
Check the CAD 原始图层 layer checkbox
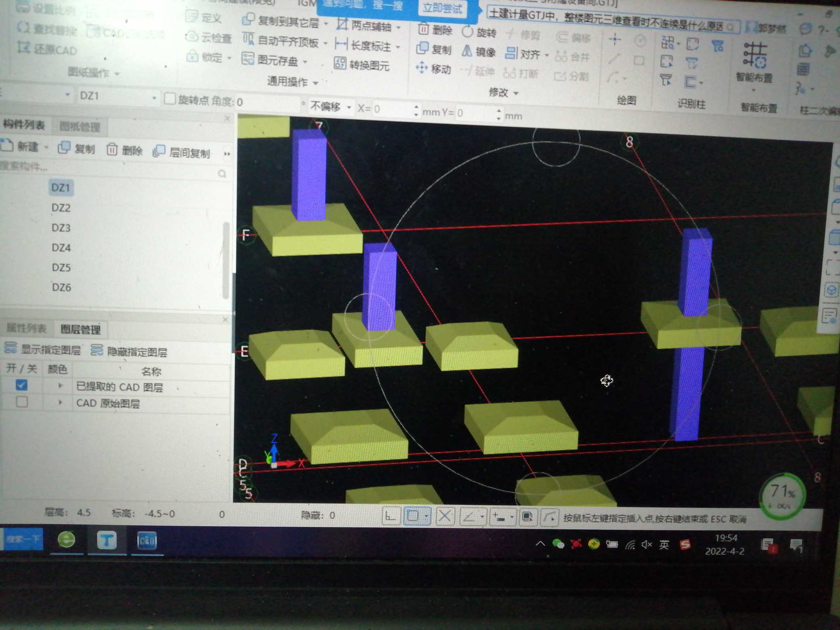tap(22, 402)
